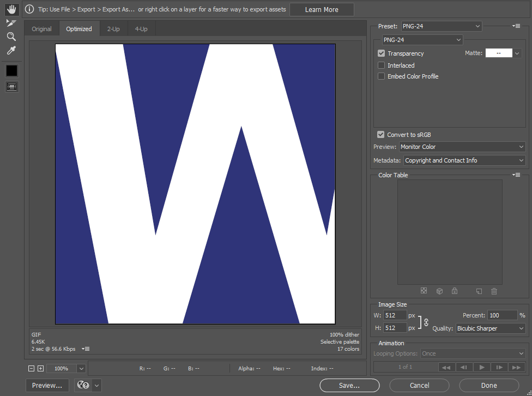Open the Preset options flyout menu
This screenshot has height=396, width=532.
516,26
